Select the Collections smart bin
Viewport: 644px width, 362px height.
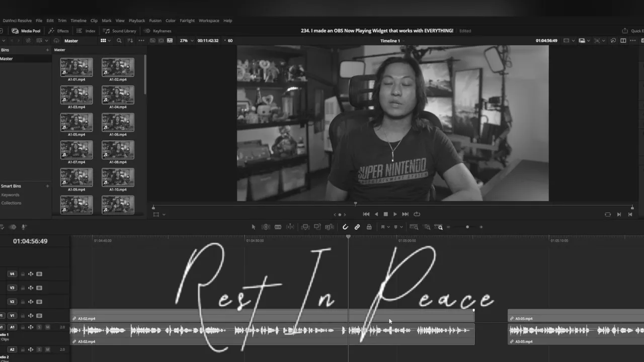pyautogui.click(x=12, y=203)
